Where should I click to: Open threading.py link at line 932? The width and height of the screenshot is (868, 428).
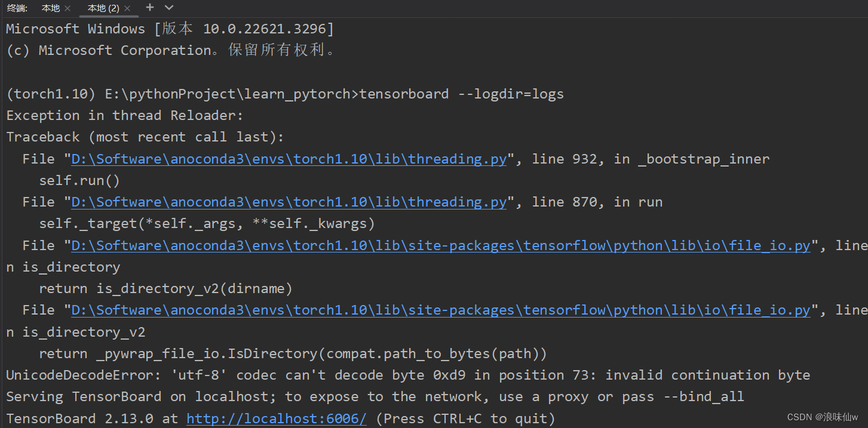(288, 158)
